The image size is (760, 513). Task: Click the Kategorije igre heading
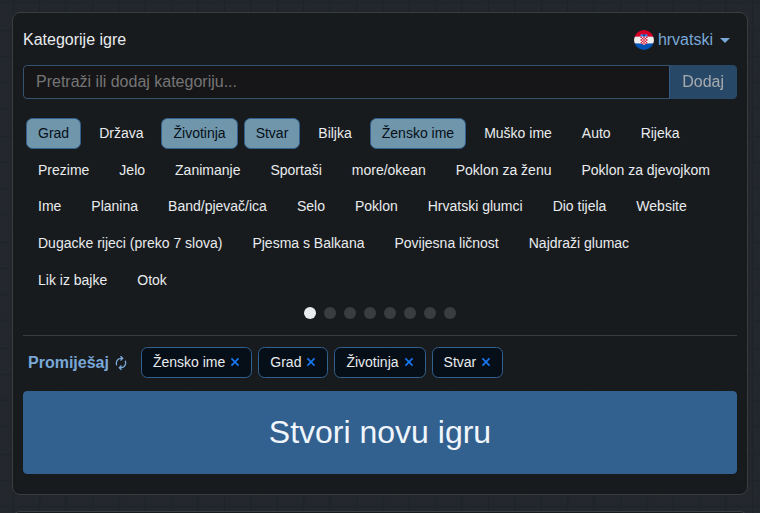click(75, 40)
